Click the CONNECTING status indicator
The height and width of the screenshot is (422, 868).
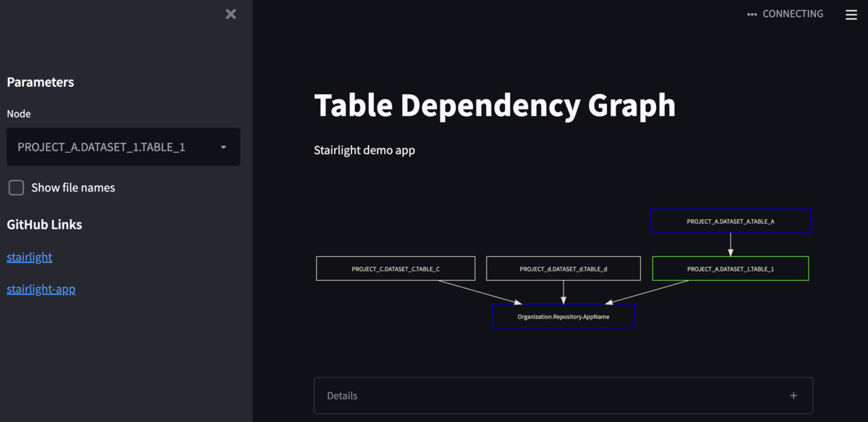[786, 14]
